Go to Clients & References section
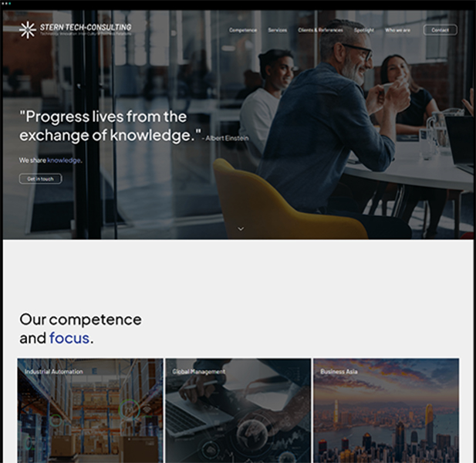Image resolution: width=476 pixels, height=463 pixels. coord(320,30)
